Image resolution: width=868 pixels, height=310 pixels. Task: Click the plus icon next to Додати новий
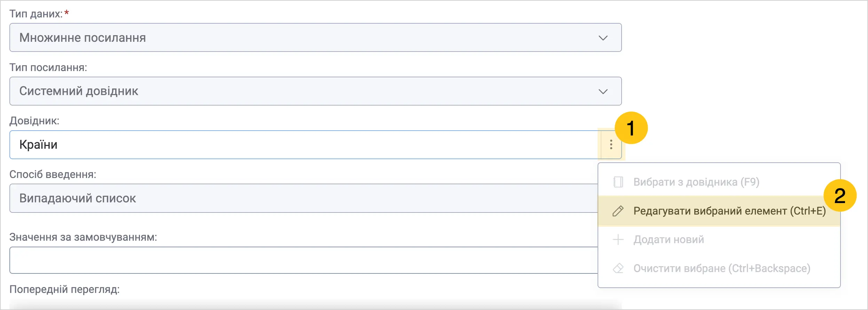click(x=618, y=240)
